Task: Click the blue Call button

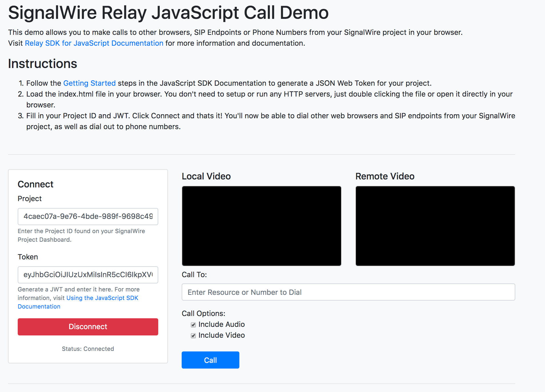Action: pos(210,360)
